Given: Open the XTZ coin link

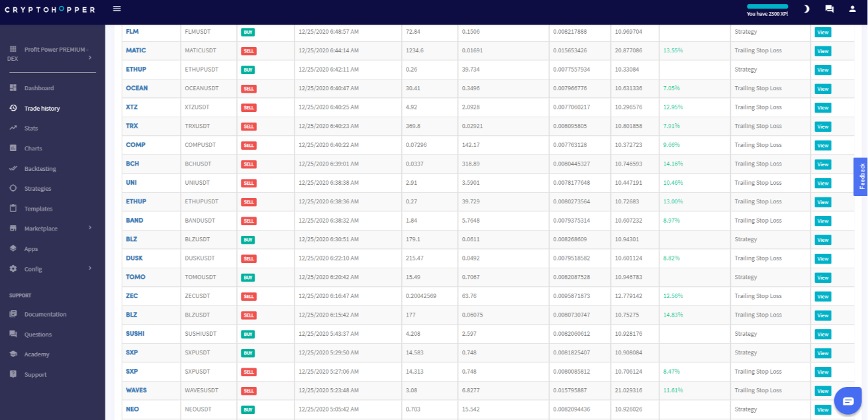Looking at the screenshot, I should pos(132,107).
